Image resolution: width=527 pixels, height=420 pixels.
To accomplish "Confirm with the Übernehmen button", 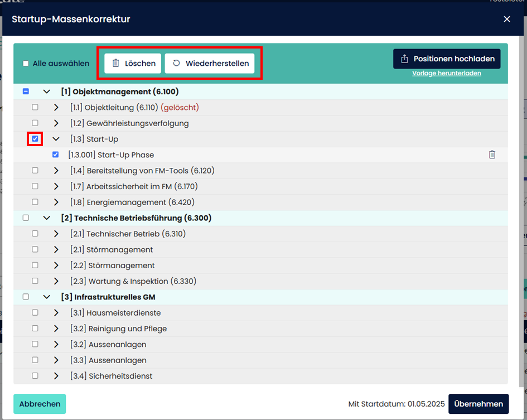I will [478, 404].
